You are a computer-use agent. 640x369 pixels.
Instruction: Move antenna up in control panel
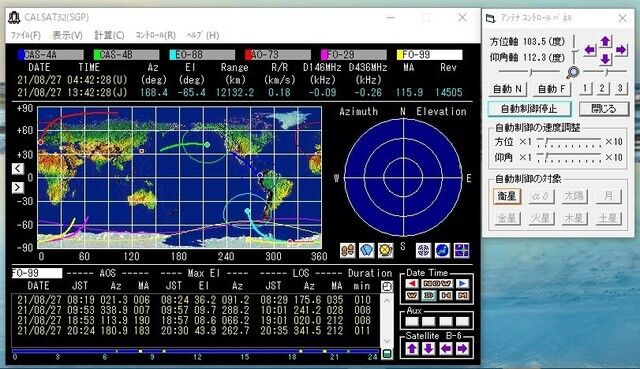click(605, 41)
